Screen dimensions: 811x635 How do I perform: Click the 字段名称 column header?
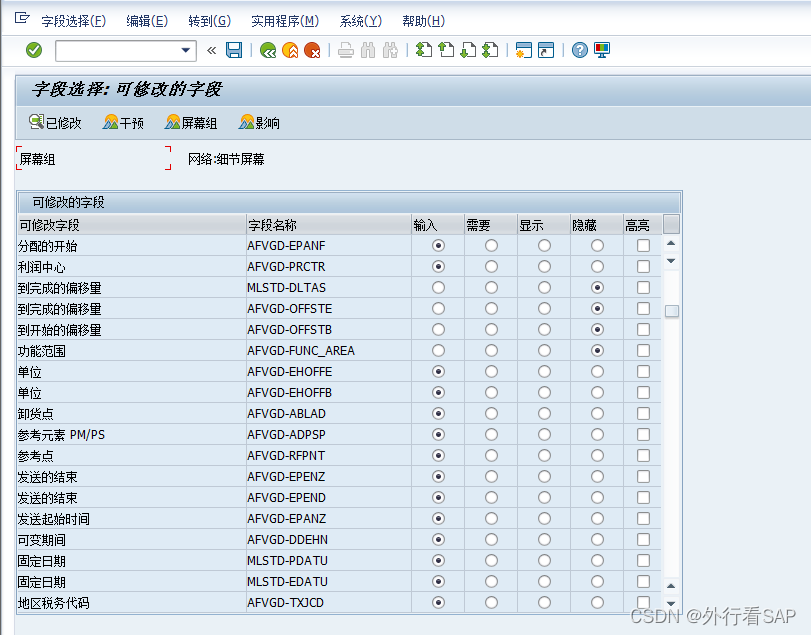pos(328,225)
